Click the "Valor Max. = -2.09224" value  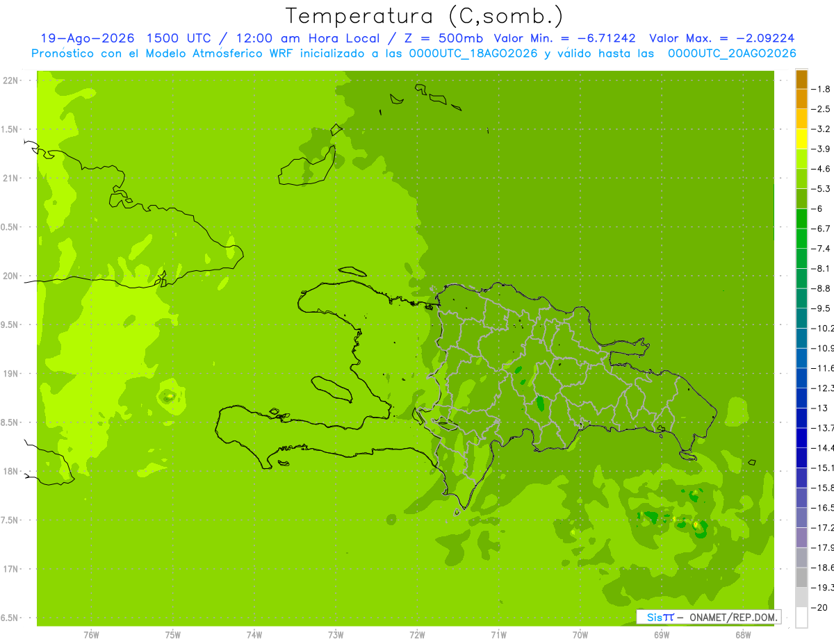[721, 38]
